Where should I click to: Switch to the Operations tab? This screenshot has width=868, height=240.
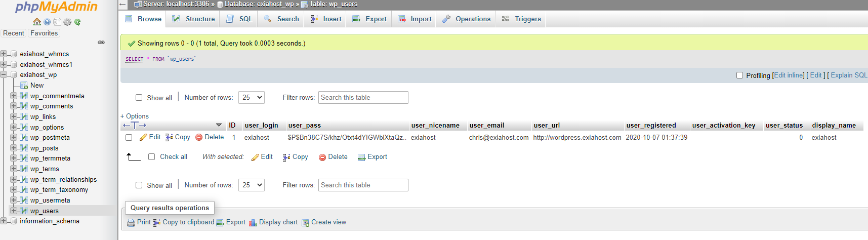click(x=467, y=19)
